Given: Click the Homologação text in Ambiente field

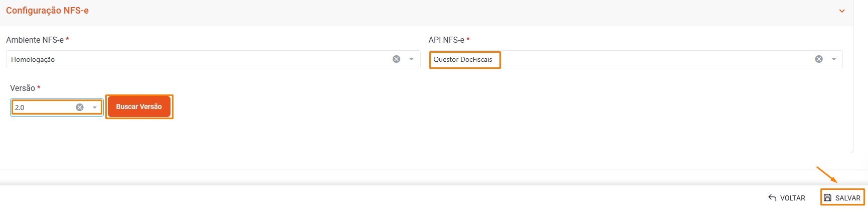Looking at the screenshot, I should click(33, 59).
